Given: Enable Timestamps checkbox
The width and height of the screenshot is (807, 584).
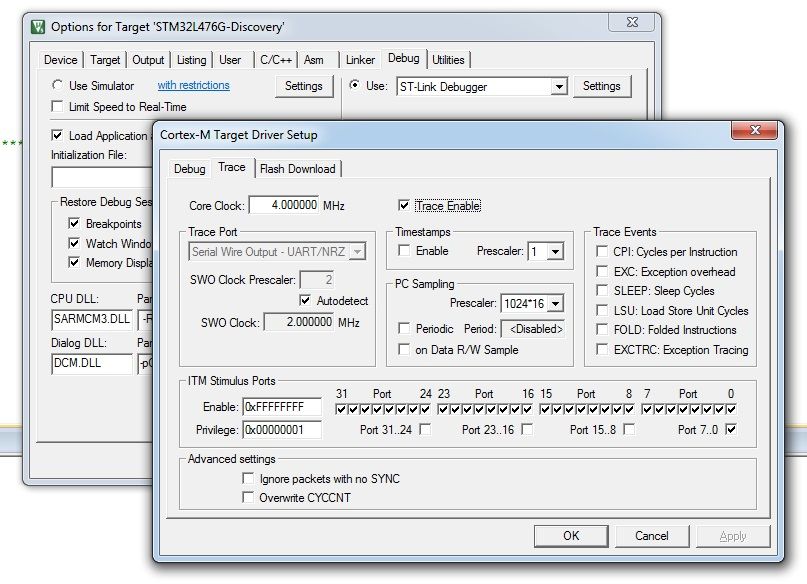Looking at the screenshot, I should (404, 251).
